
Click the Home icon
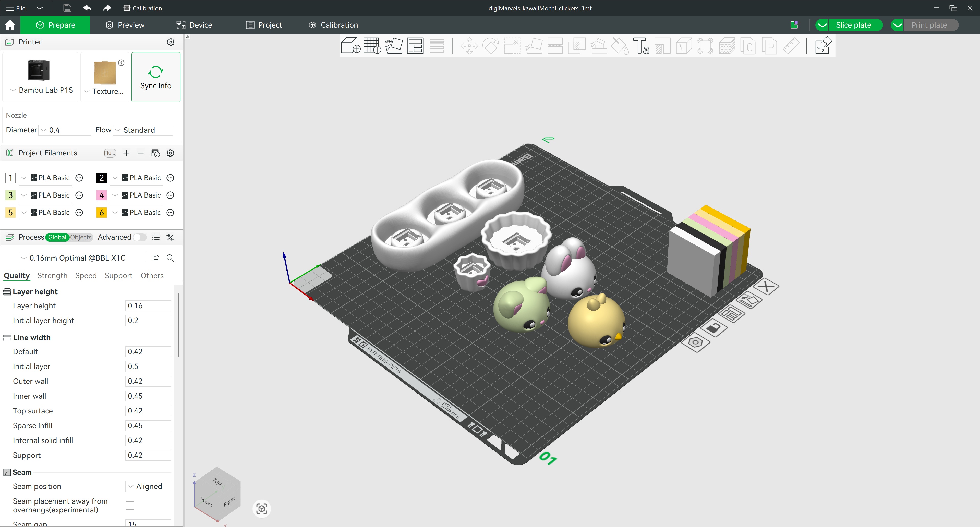point(10,25)
